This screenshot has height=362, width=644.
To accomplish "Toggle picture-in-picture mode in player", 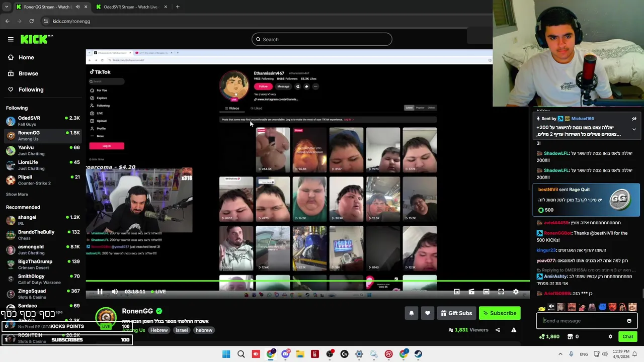I will pyautogui.click(x=457, y=292).
